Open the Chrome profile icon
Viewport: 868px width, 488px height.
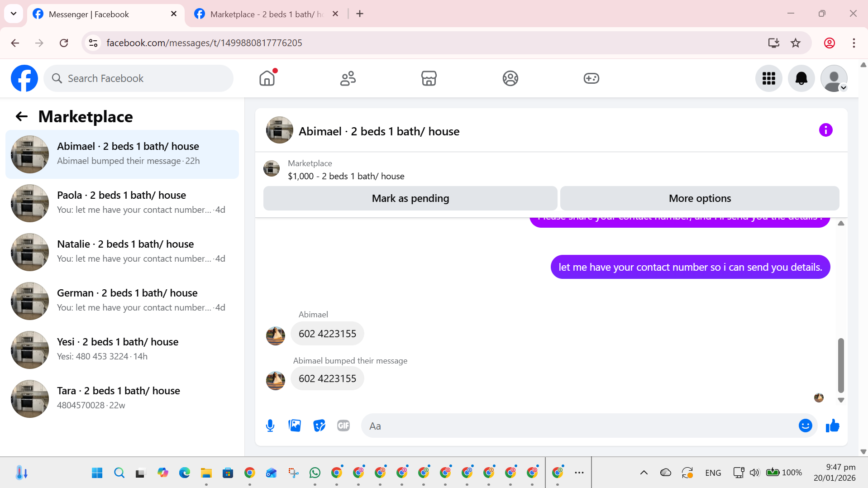[x=830, y=43]
